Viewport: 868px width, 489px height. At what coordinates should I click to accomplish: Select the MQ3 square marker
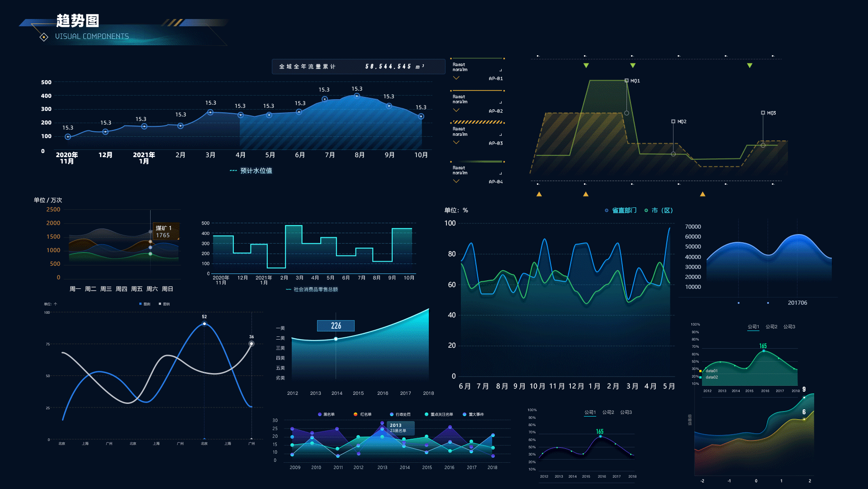763,113
